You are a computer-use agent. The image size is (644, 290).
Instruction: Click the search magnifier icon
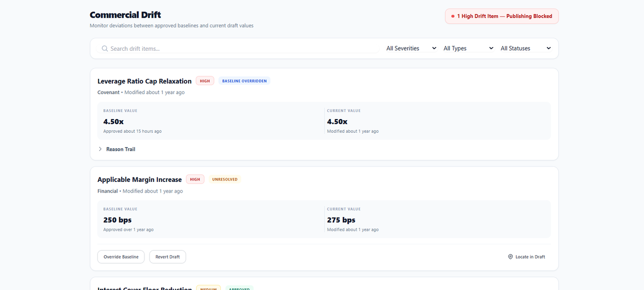tap(105, 49)
